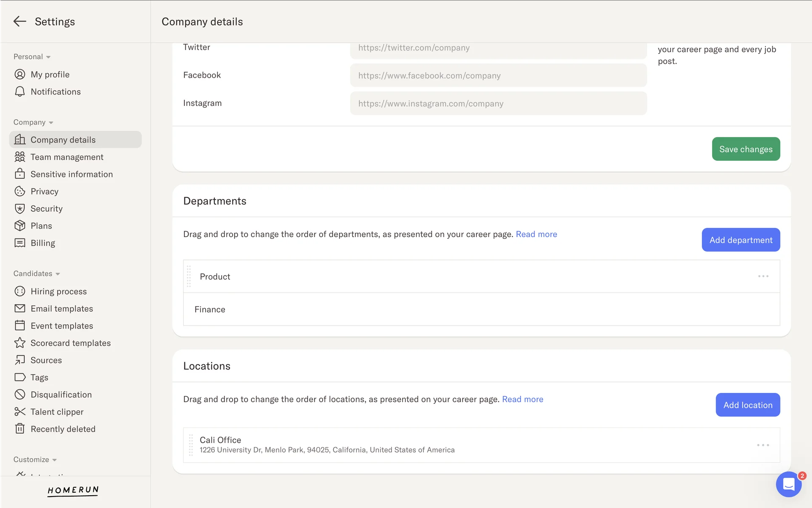Screen dimensions: 812x508
Task: Expand the Customize section arrow
Action: point(54,460)
